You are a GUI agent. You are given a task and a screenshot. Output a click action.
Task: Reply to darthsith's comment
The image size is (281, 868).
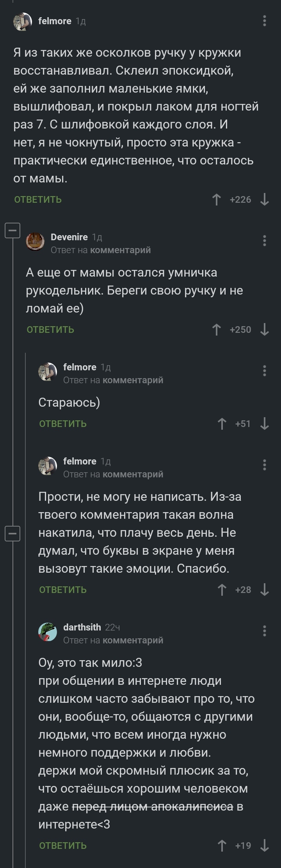63,846
